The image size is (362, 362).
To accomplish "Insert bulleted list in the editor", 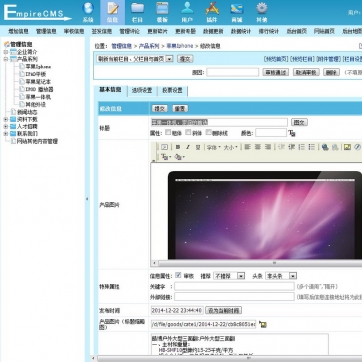I will click(312, 147).
